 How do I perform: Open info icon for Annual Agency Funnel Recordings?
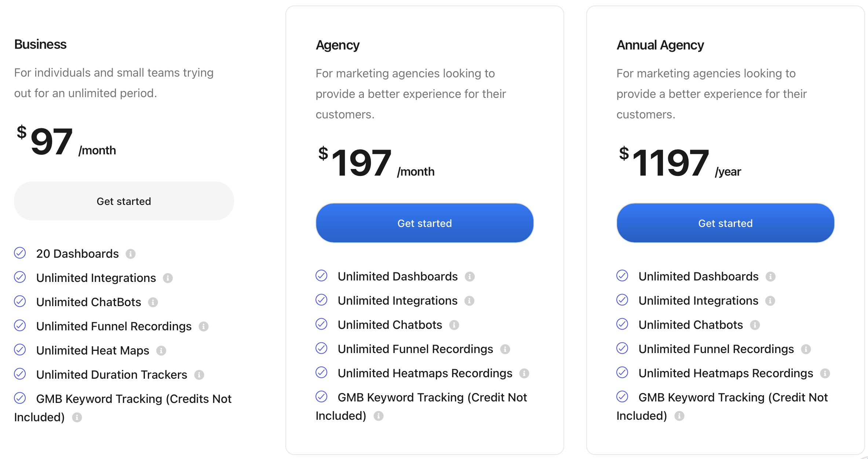806,349
